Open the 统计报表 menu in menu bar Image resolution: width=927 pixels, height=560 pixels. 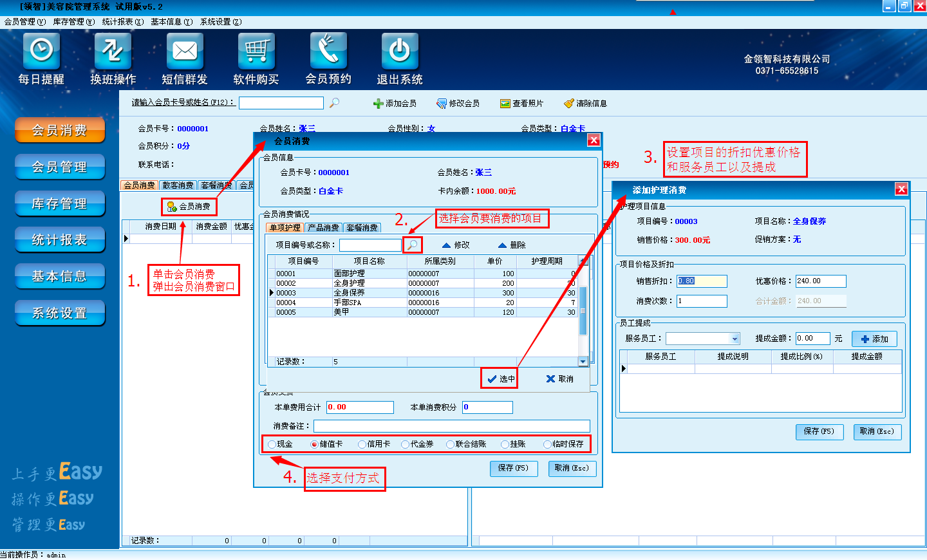click(122, 22)
